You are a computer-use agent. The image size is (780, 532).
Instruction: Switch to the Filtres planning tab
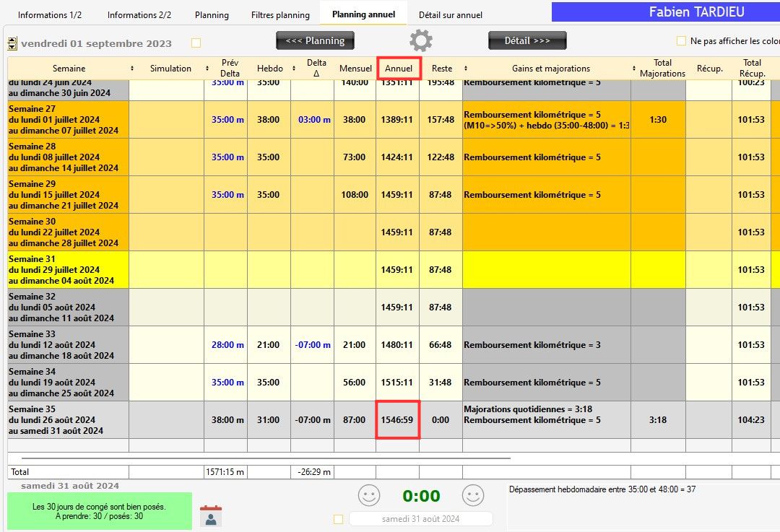(x=280, y=15)
